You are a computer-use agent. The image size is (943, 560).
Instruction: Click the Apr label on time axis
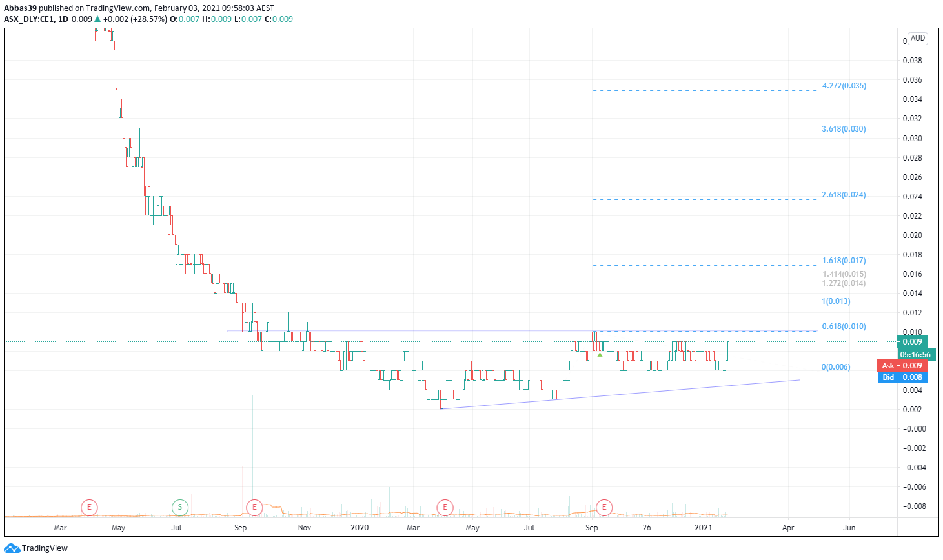(788, 528)
